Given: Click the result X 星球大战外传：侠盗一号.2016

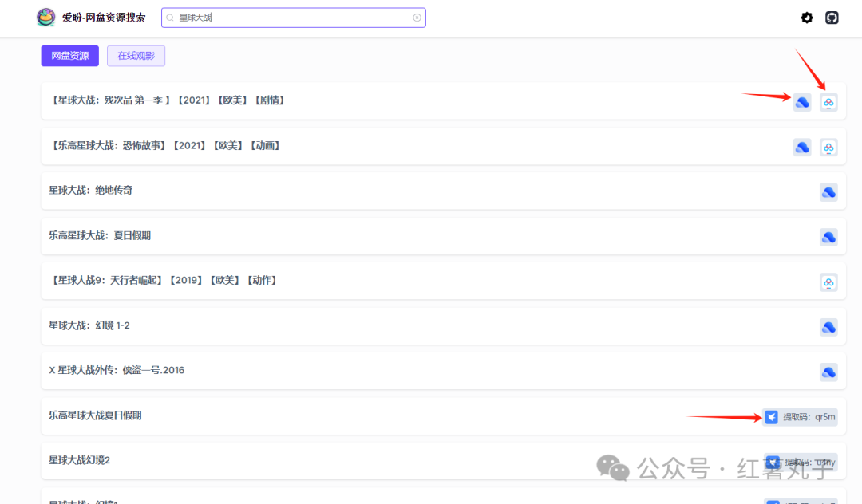Looking at the screenshot, I should 117,371.
